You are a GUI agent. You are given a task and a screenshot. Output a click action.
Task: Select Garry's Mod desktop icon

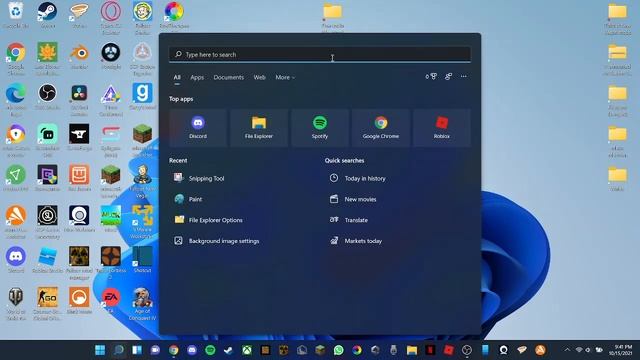142,97
